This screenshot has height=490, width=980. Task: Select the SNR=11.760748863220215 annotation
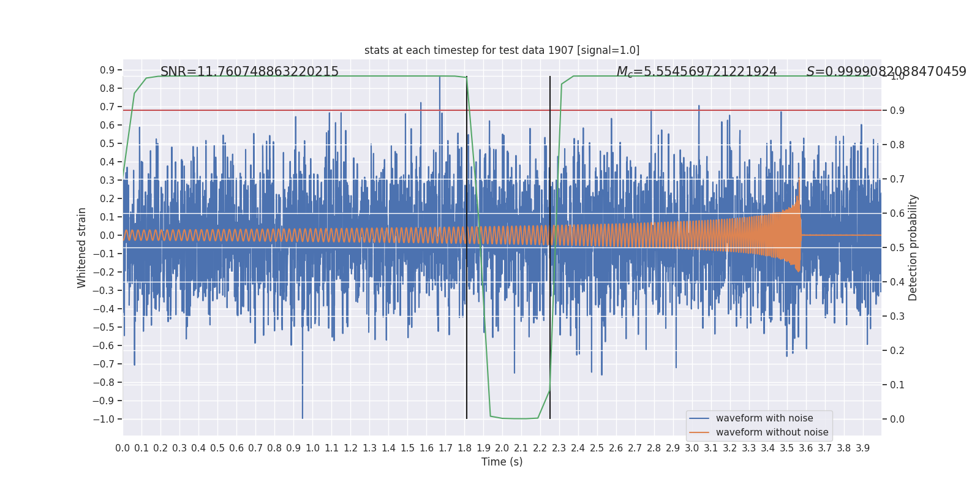(x=249, y=72)
